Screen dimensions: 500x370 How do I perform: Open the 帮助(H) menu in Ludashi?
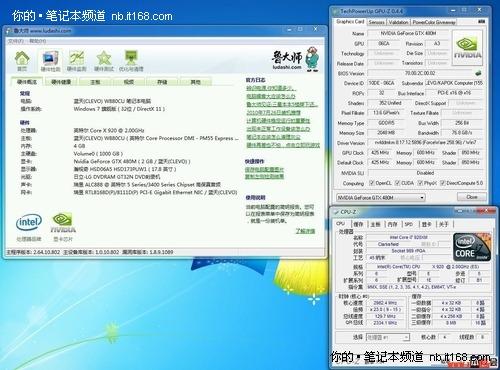tap(38, 41)
